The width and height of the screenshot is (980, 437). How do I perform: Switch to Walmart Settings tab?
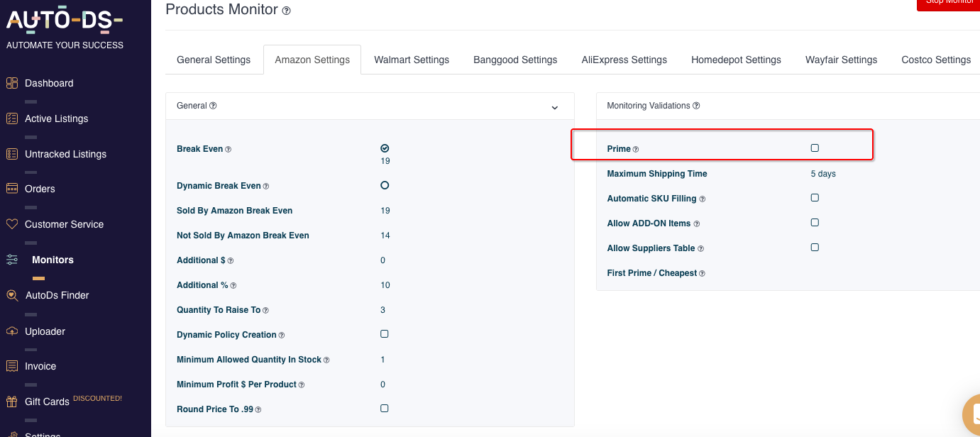(412, 60)
